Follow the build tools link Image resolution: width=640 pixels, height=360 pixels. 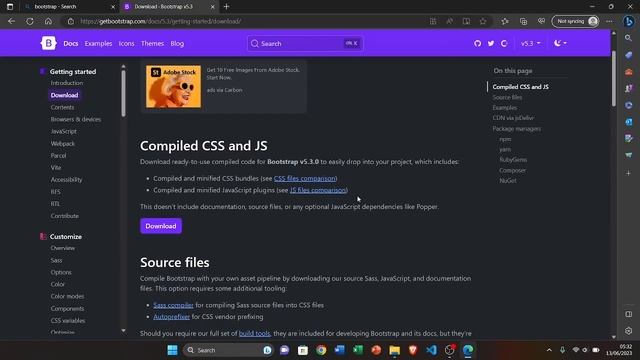tap(254, 333)
